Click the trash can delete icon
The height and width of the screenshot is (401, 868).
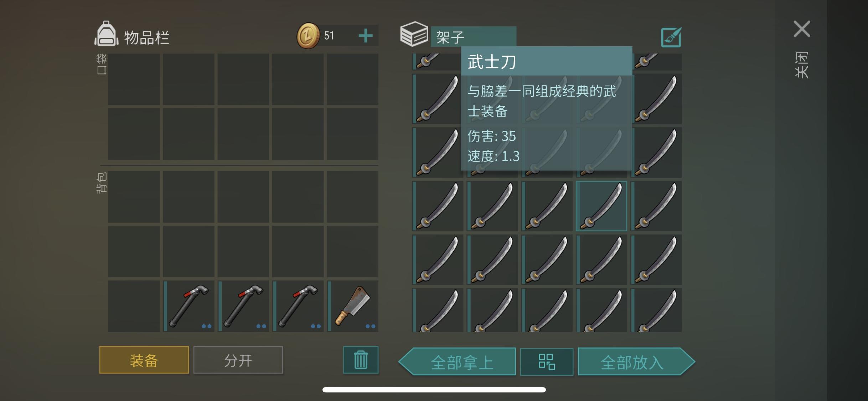point(361,360)
